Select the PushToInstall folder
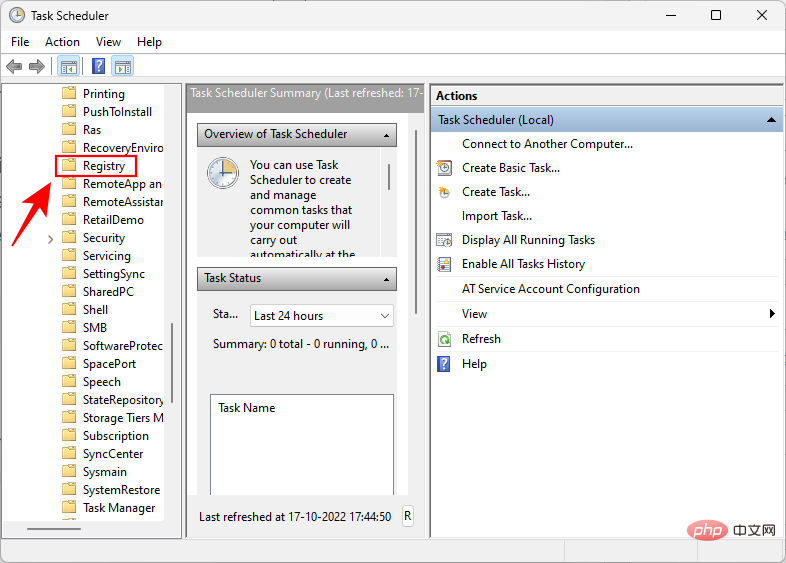This screenshot has width=786, height=563. coord(117,111)
